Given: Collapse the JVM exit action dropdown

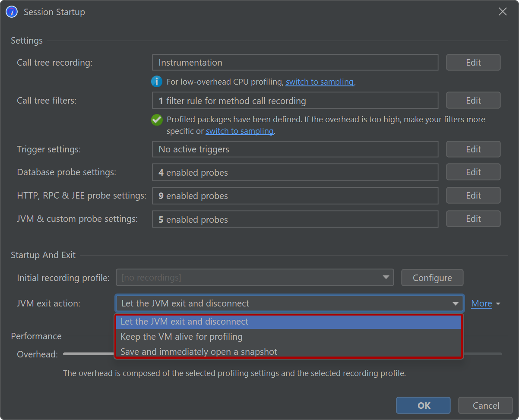Looking at the screenshot, I should coord(455,303).
